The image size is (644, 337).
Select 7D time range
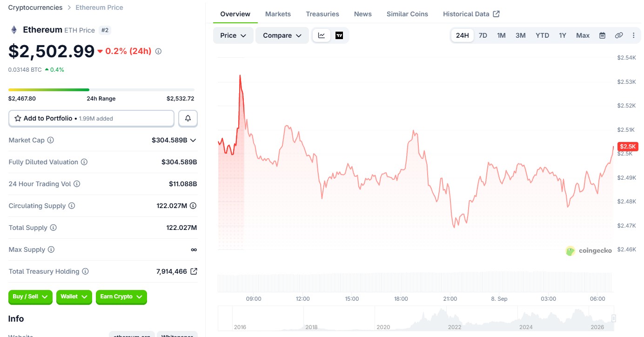pyautogui.click(x=483, y=35)
